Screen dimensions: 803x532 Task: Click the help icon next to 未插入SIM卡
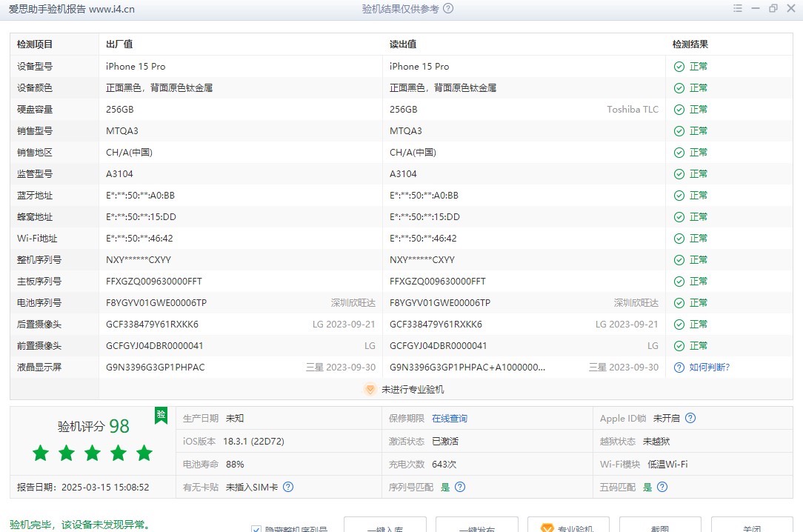click(x=288, y=487)
